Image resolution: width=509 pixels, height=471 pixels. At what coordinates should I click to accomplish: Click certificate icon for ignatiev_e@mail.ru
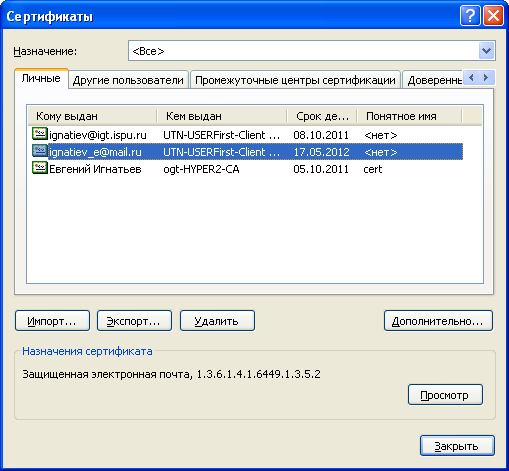point(40,151)
